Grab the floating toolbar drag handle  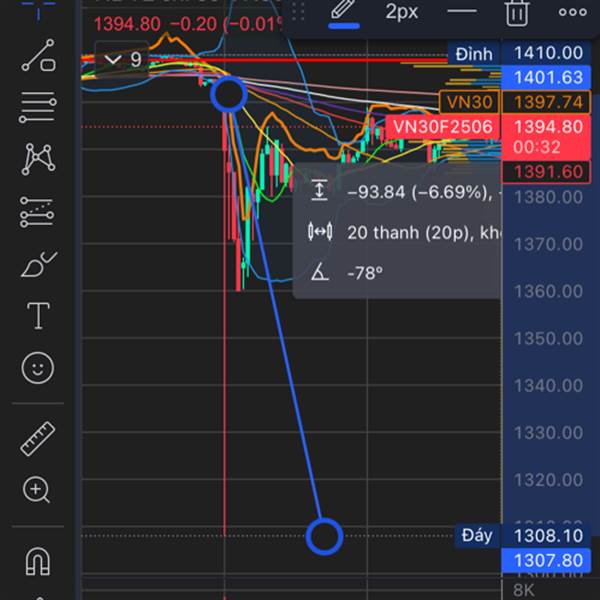pos(298,11)
